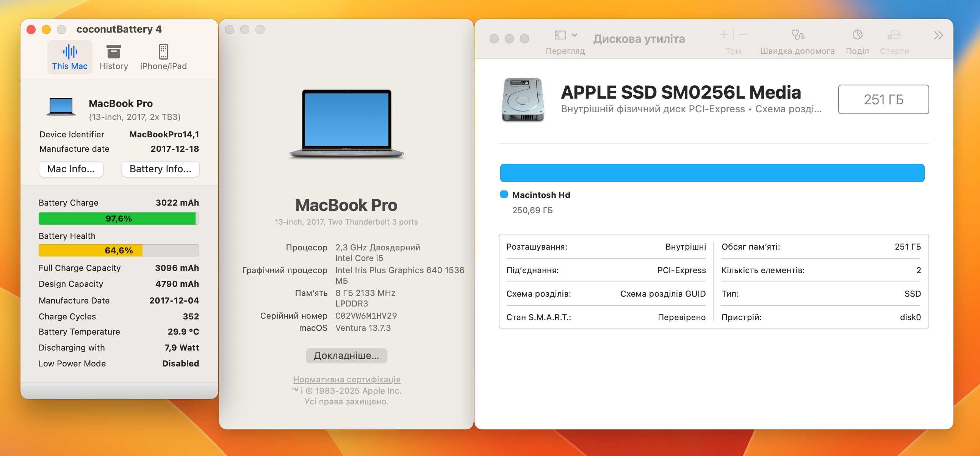980x456 pixels.
Task: Select serial number C02VW6M1HV29
Action: [x=366, y=315]
